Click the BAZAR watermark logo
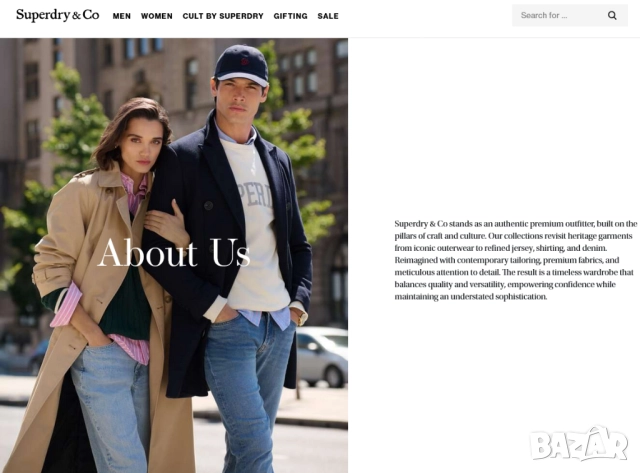 click(x=578, y=443)
